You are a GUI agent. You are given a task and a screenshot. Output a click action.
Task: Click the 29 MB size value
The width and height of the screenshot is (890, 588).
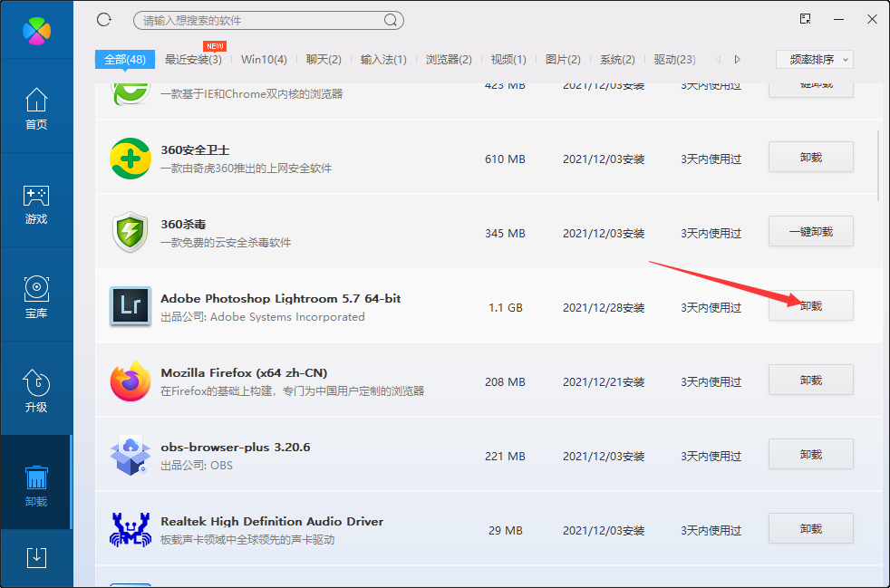pyautogui.click(x=505, y=531)
